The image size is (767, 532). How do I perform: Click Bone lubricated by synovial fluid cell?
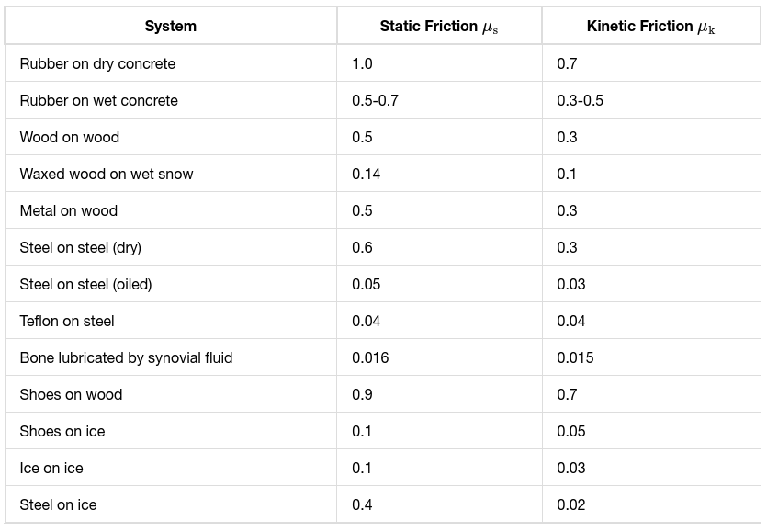point(126,357)
